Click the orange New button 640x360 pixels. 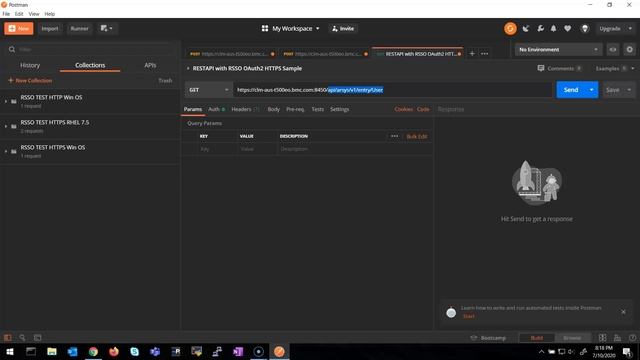19,29
